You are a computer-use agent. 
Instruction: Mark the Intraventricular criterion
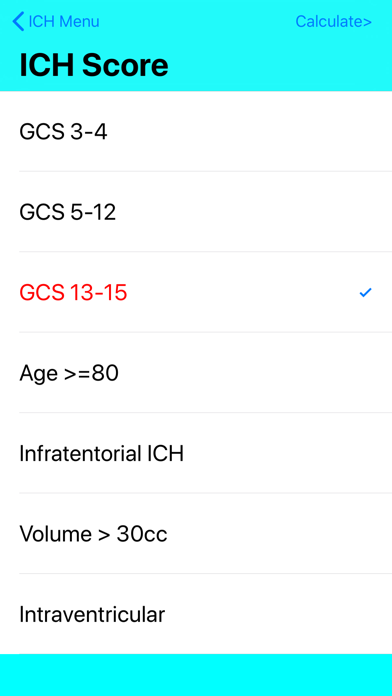point(196,613)
